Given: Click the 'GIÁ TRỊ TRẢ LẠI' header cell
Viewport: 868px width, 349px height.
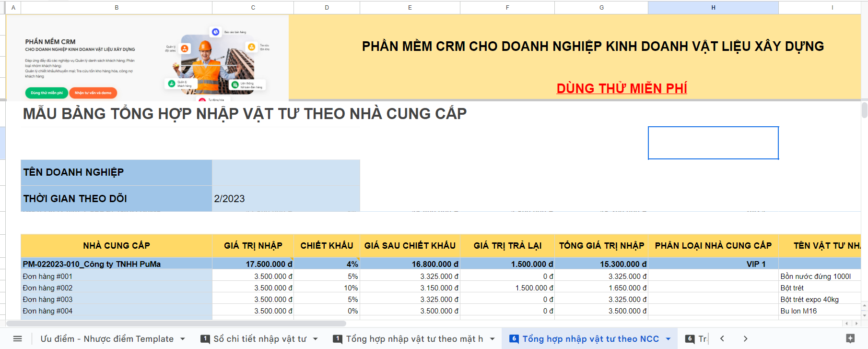Looking at the screenshot, I should [x=507, y=246].
